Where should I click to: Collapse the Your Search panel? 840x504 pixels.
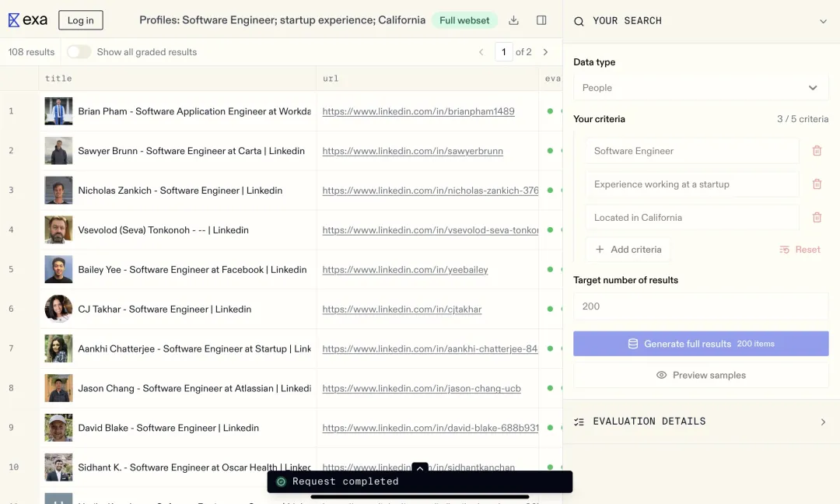pyautogui.click(x=823, y=22)
